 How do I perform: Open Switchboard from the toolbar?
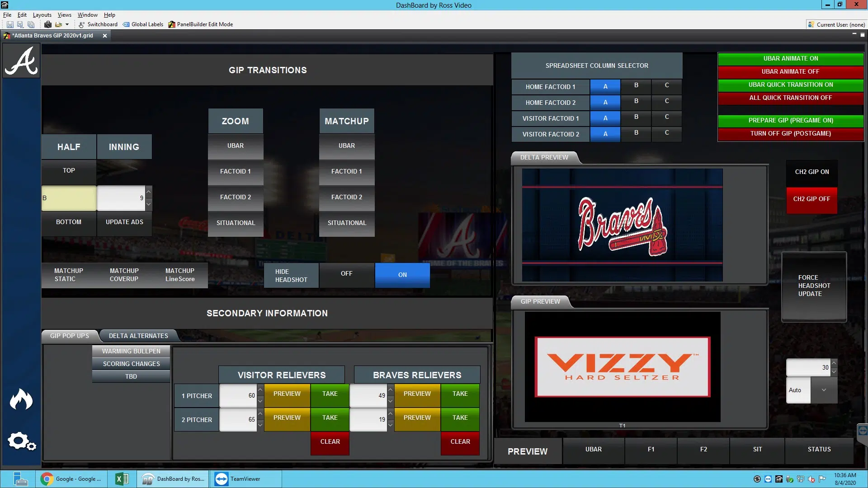(98, 24)
